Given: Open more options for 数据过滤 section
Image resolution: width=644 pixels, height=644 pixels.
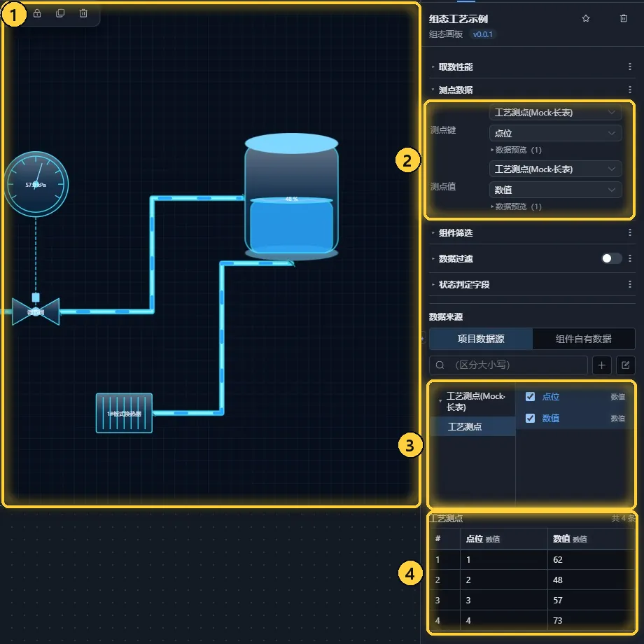Looking at the screenshot, I should point(629,258).
